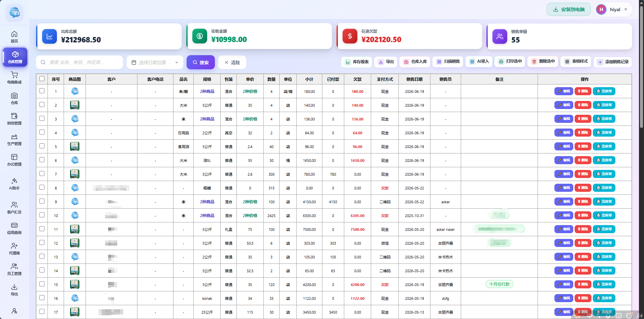Click the vertical page scrollbar
Image resolution: width=644 pixels, height=319 pixels.
(641, 67)
